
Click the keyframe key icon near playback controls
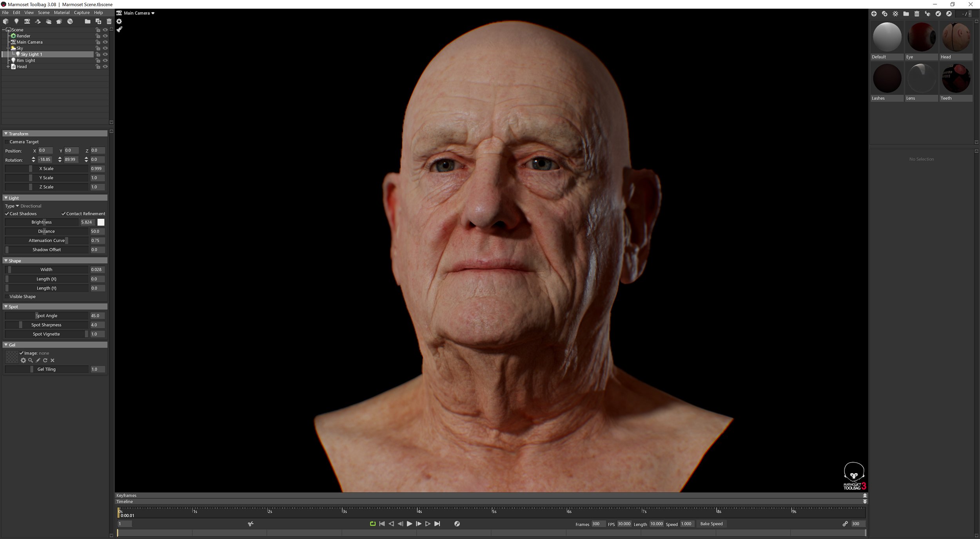coord(457,524)
